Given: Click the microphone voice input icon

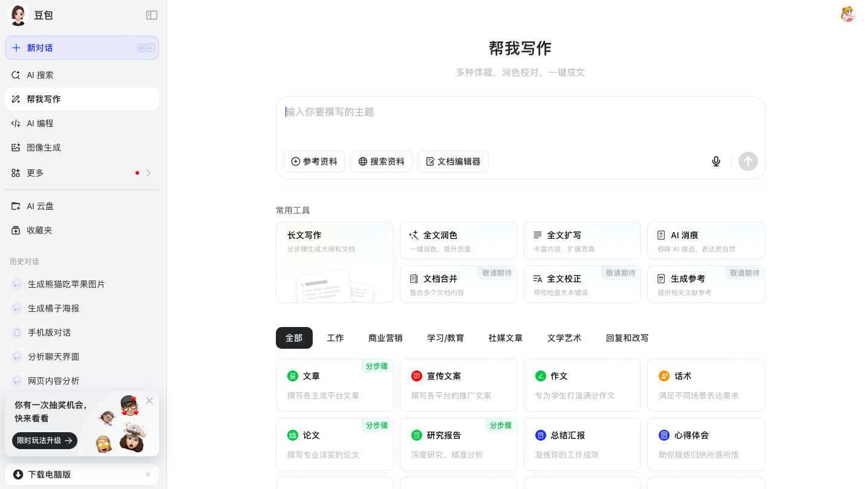Looking at the screenshot, I should coord(716,161).
